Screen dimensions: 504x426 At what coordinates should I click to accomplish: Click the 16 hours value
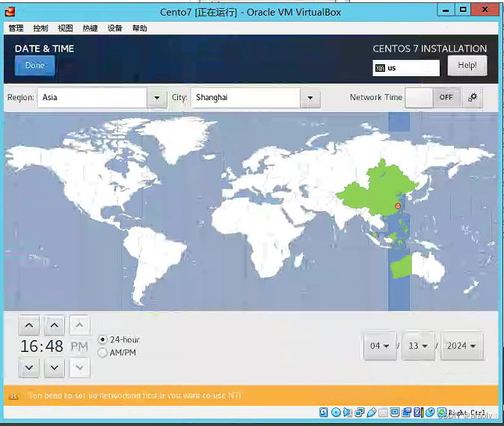click(x=30, y=346)
